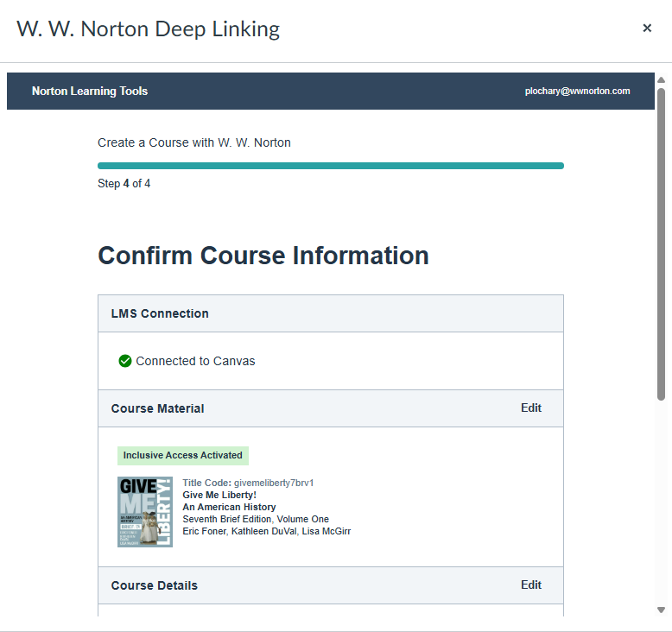Click the Course Material section heading

point(158,408)
